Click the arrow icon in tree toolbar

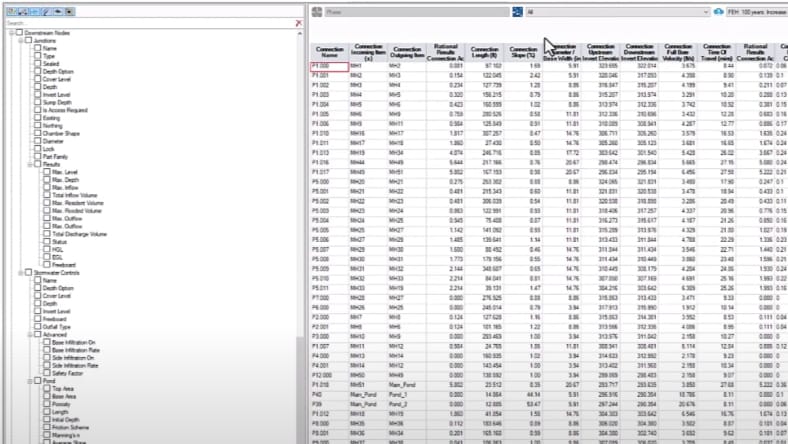coord(58,11)
